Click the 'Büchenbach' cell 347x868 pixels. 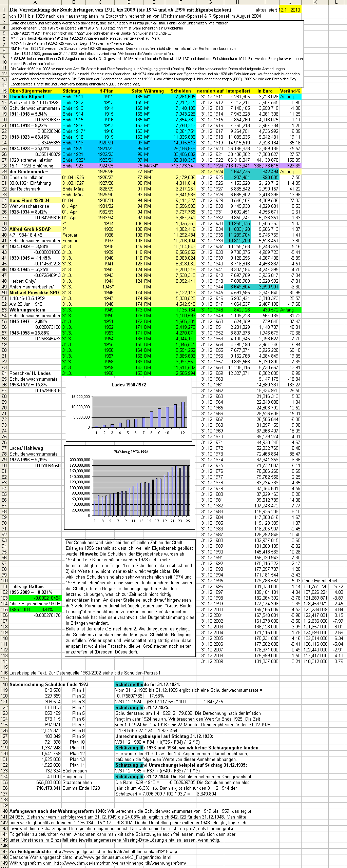[x=74, y=771]
